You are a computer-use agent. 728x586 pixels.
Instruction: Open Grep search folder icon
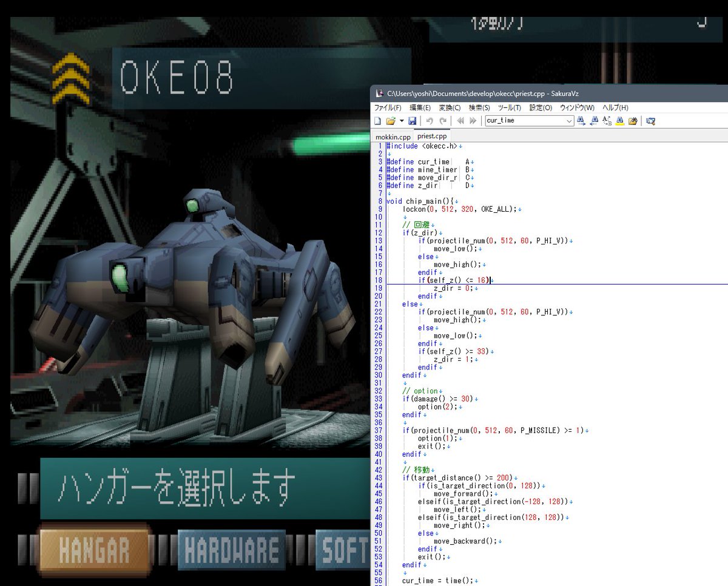pyautogui.click(x=633, y=121)
